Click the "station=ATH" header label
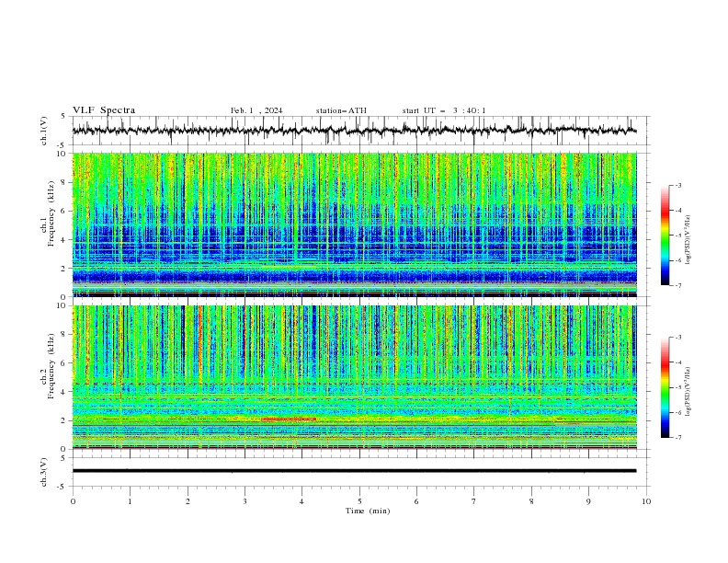The width and height of the screenshot is (728, 563). (x=341, y=110)
